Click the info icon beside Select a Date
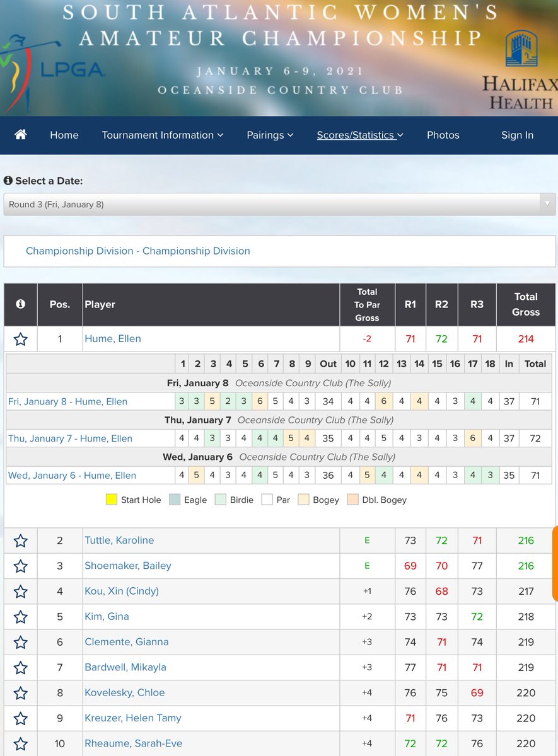Screen dimensions: 558x756 (x=8, y=181)
